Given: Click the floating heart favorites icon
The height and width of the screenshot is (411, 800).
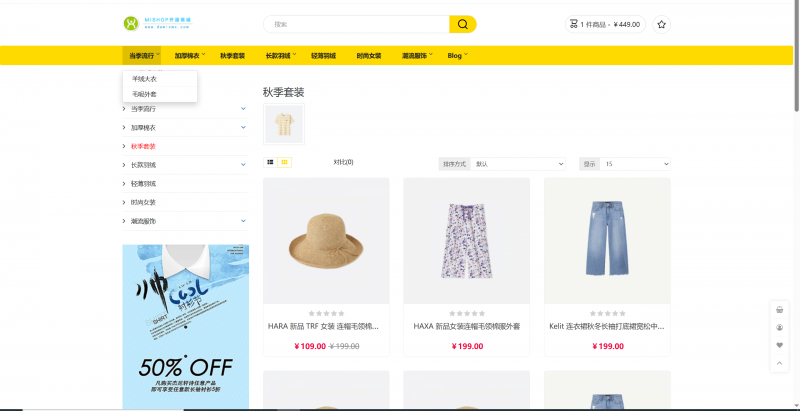Looking at the screenshot, I should 780,345.
